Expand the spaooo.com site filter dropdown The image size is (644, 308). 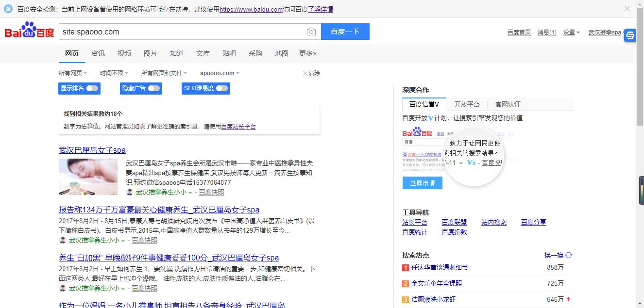(220, 73)
